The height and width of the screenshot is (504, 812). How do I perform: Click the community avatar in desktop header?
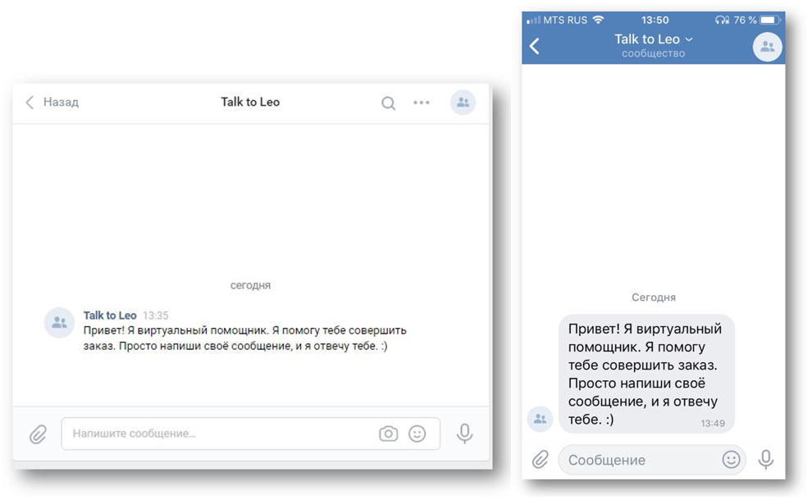[x=463, y=102]
